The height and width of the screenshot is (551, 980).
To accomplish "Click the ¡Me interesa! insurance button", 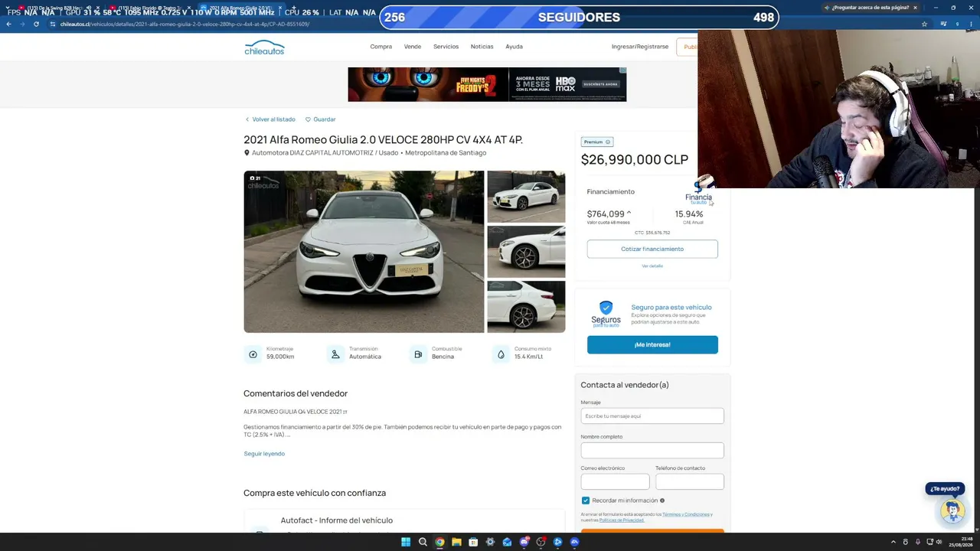I will click(x=652, y=344).
